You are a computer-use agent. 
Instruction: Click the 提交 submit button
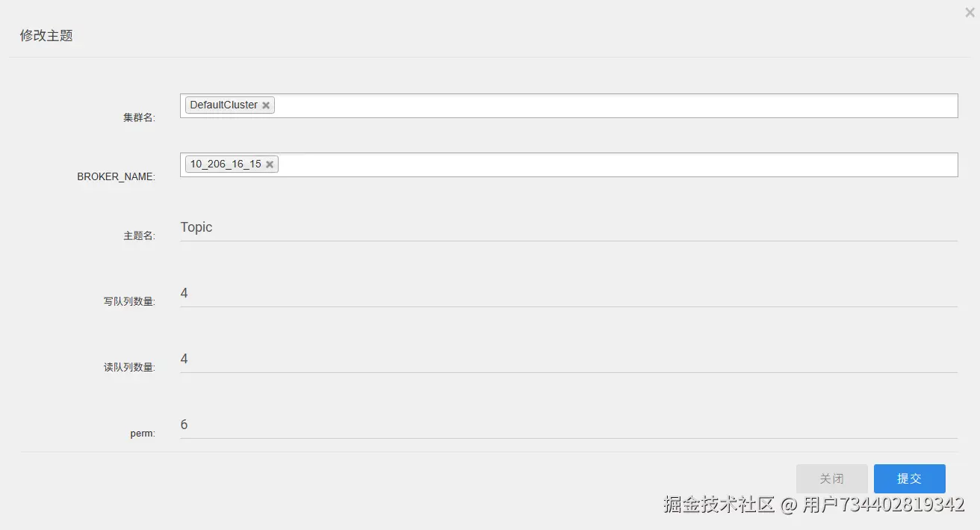910,478
